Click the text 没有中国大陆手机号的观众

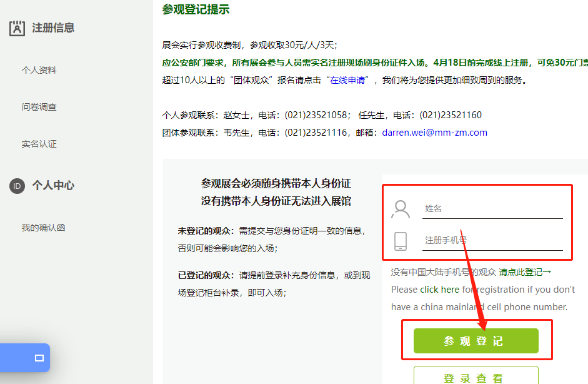tap(444, 272)
